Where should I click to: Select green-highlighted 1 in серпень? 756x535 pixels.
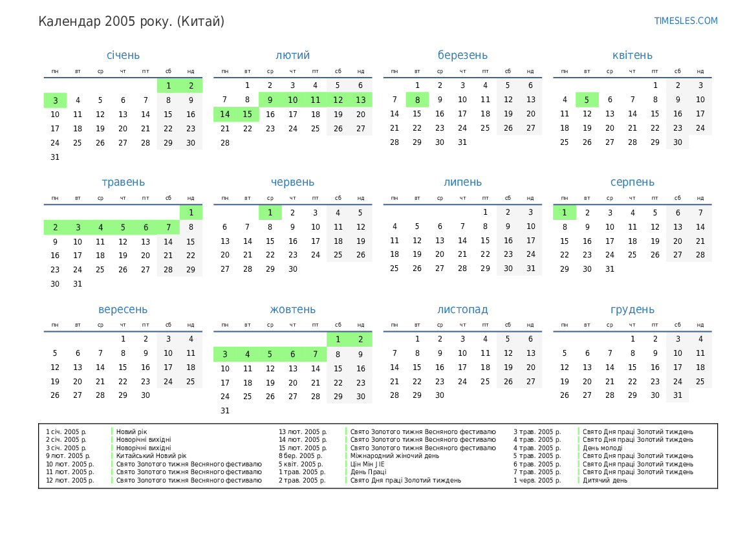point(564,212)
